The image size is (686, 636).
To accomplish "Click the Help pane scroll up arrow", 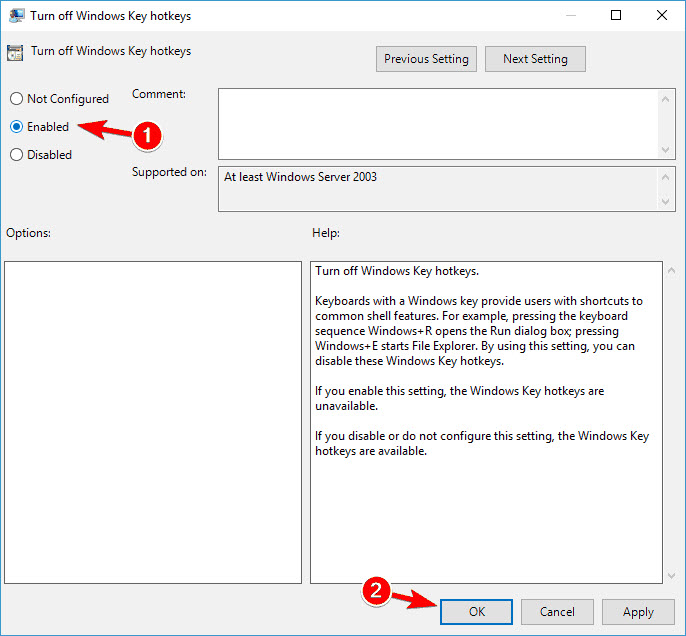I will pyautogui.click(x=671, y=271).
